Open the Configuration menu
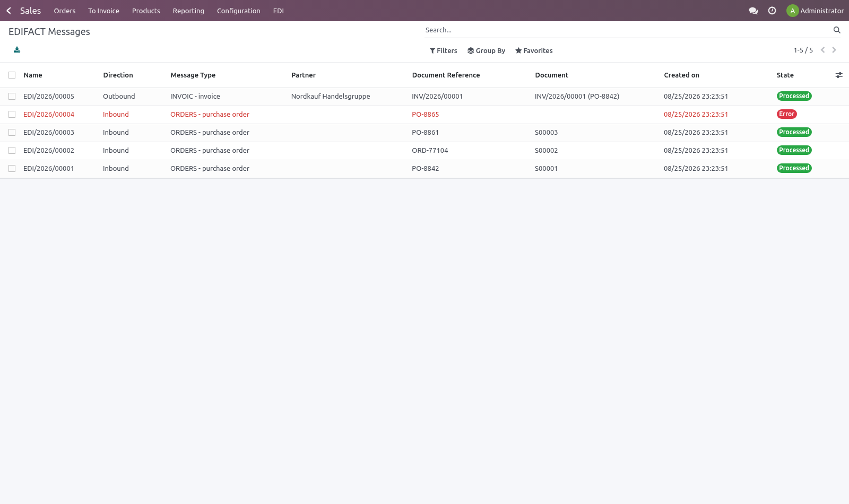The height and width of the screenshot is (504, 849). point(239,11)
